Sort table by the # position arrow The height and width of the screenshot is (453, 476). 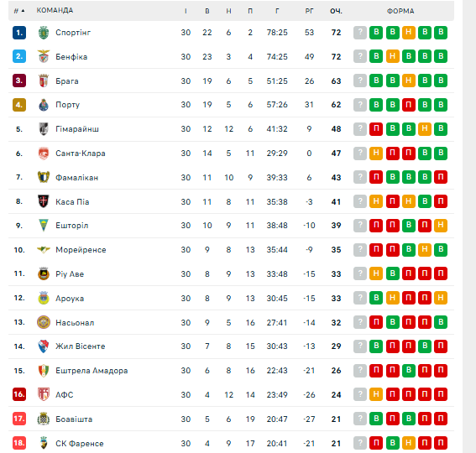[x=23, y=11]
